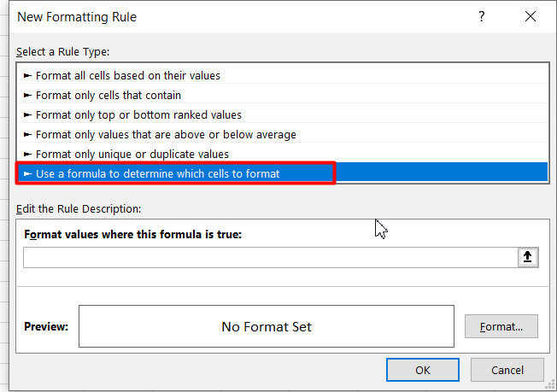
Task: Confirm the rule with OK
Action: click(423, 370)
